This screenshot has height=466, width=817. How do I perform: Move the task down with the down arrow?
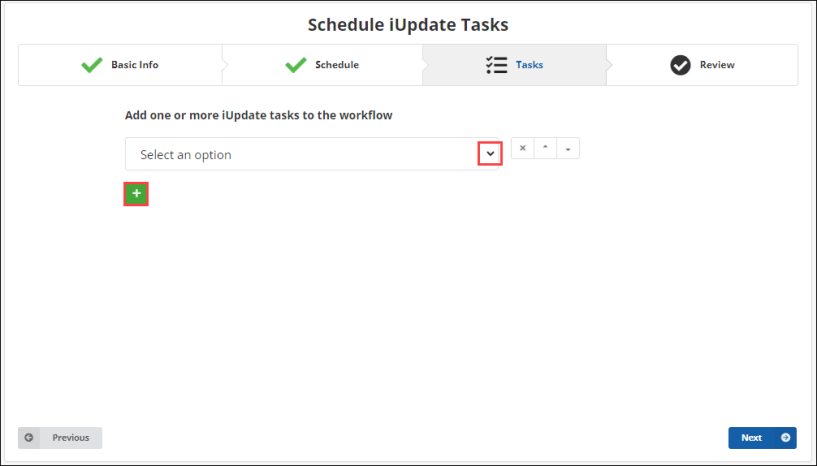click(x=568, y=148)
